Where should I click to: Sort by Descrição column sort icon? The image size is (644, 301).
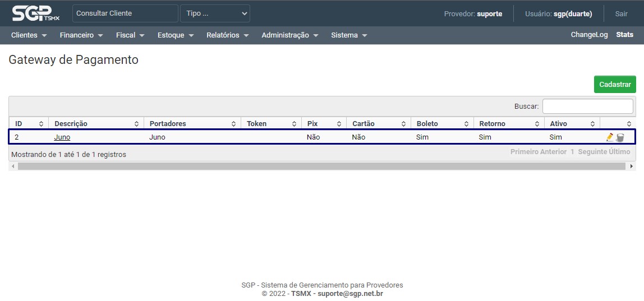click(136, 124)
